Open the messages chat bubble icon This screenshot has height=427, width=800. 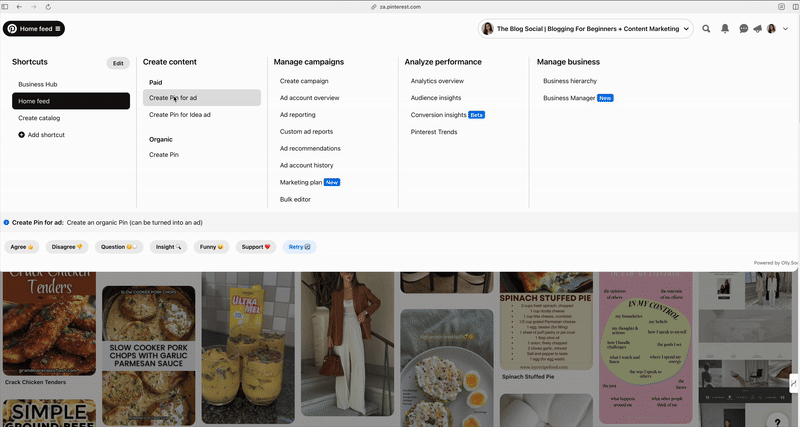[x=743, y=29]
